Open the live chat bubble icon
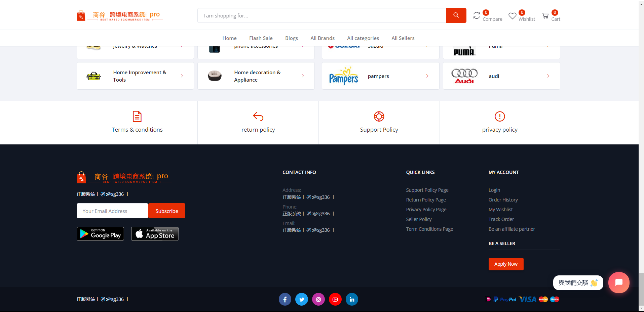 [619, 282]
